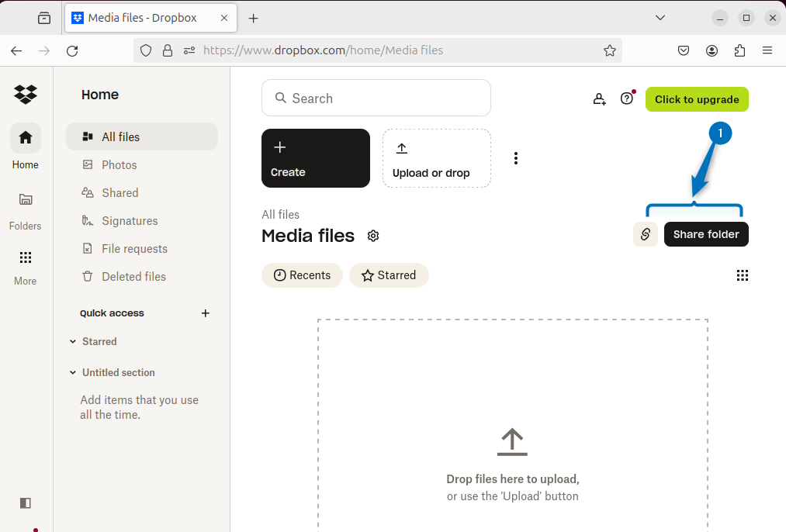
Task: Add a Quick access item with plus
Action: coord(206,313)
